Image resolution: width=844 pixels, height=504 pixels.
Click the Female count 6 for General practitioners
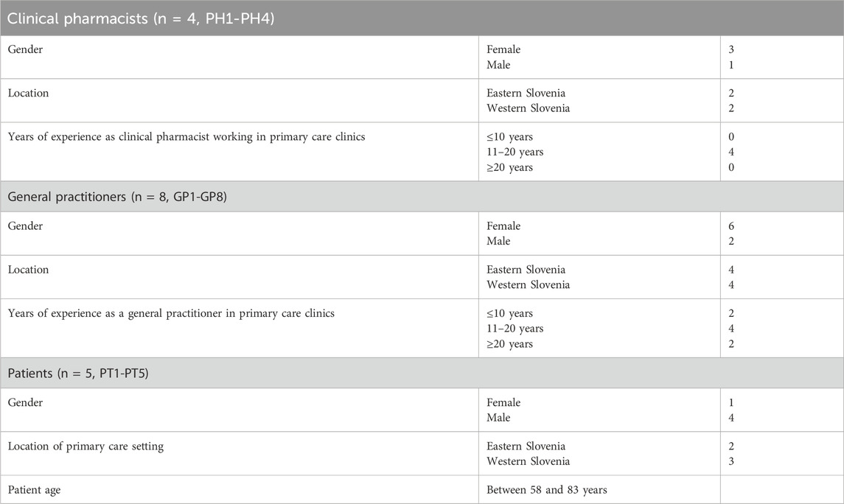(x=730, y=226)
